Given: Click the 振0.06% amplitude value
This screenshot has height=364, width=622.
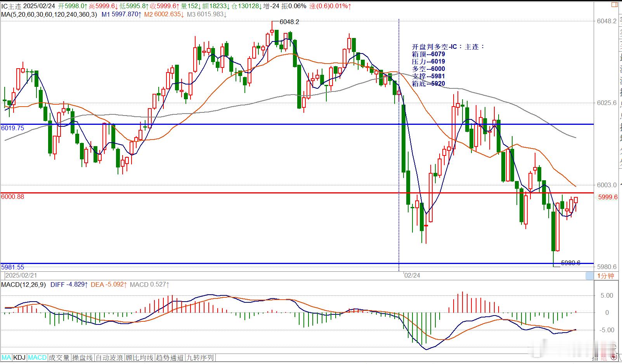Looking at the screenshot, I should coord(294,6).
